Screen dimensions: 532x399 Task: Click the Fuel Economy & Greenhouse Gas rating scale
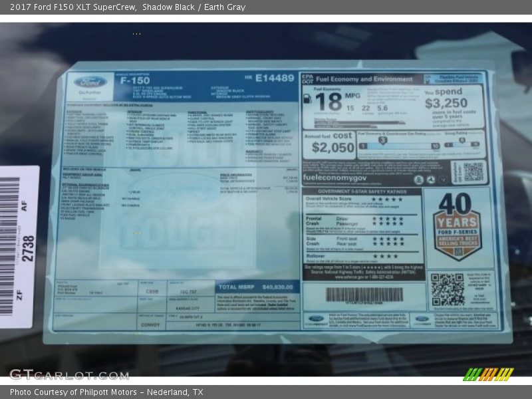coord(399,144)
